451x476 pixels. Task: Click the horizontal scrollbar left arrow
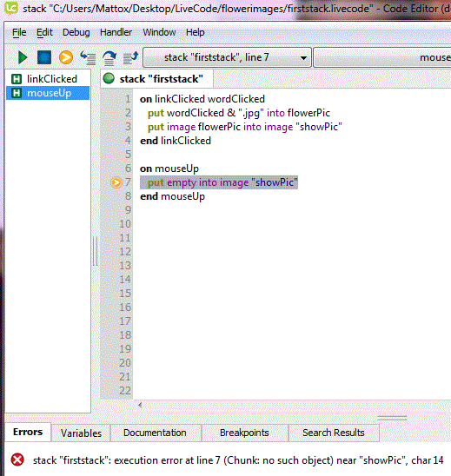(140, 405)
